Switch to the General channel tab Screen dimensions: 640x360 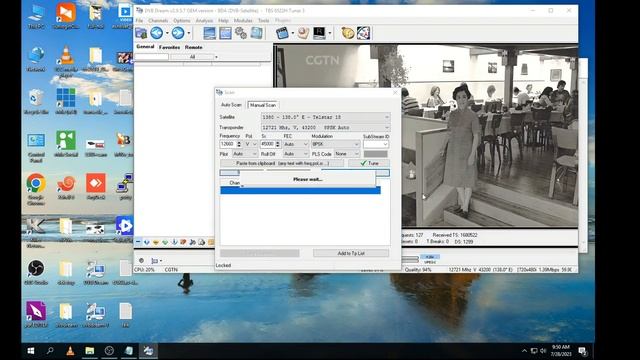(x=145, y=47)
